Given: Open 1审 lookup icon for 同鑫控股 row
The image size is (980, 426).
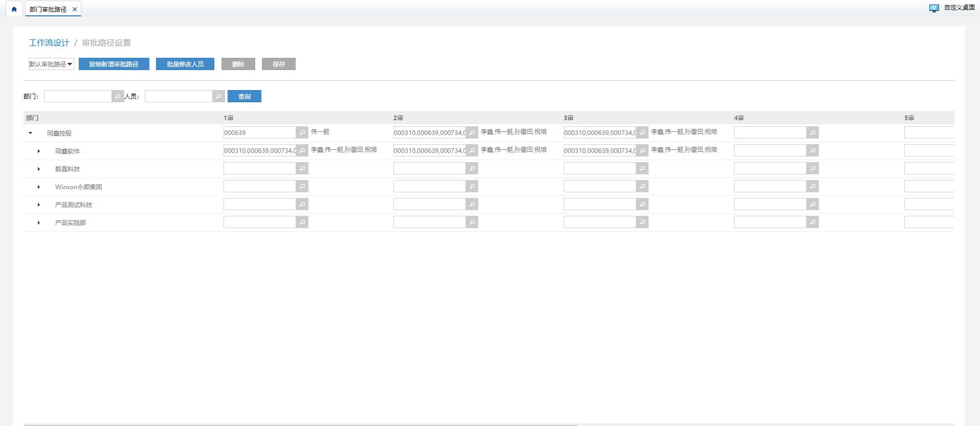Looking at the screenshot, I should [302, 132].
